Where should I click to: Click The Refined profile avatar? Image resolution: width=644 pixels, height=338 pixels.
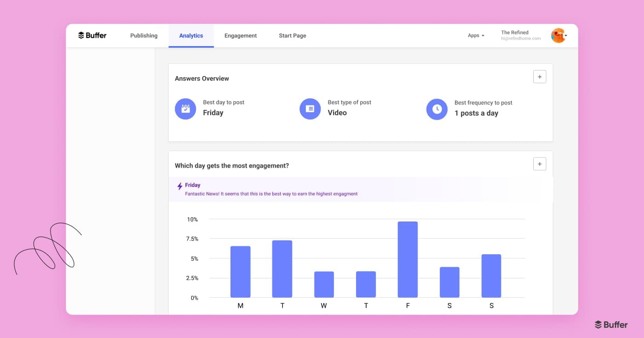(558, 35)
